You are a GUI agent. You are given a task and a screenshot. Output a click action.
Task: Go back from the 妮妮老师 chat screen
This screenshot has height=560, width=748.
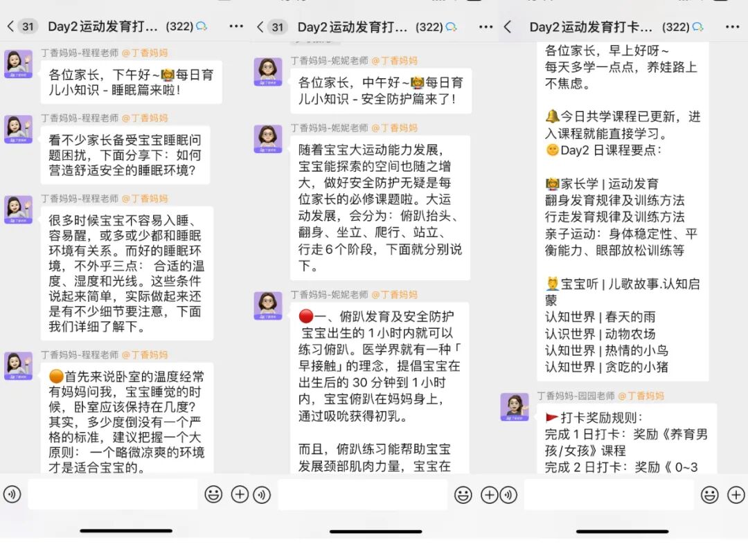tap(260, 27)
